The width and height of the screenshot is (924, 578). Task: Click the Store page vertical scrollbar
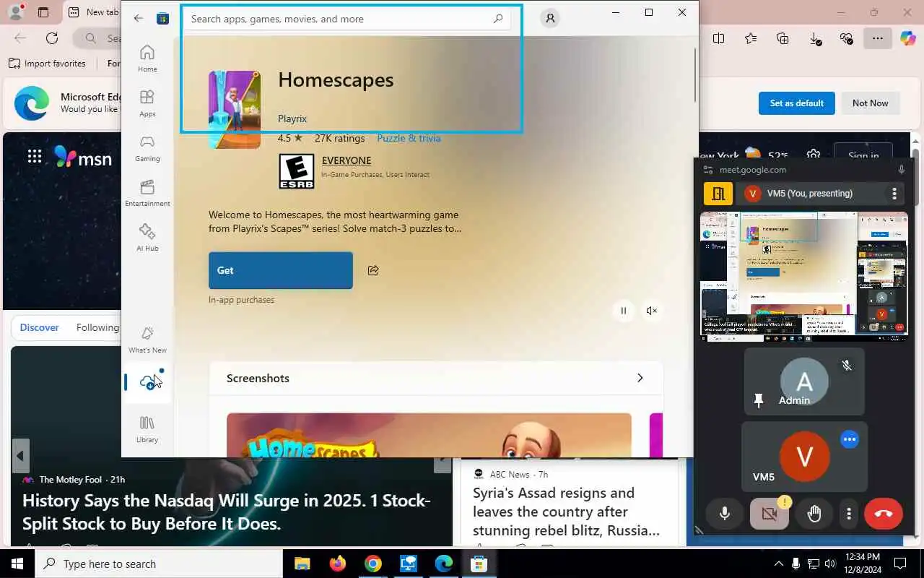coord(695,74)
